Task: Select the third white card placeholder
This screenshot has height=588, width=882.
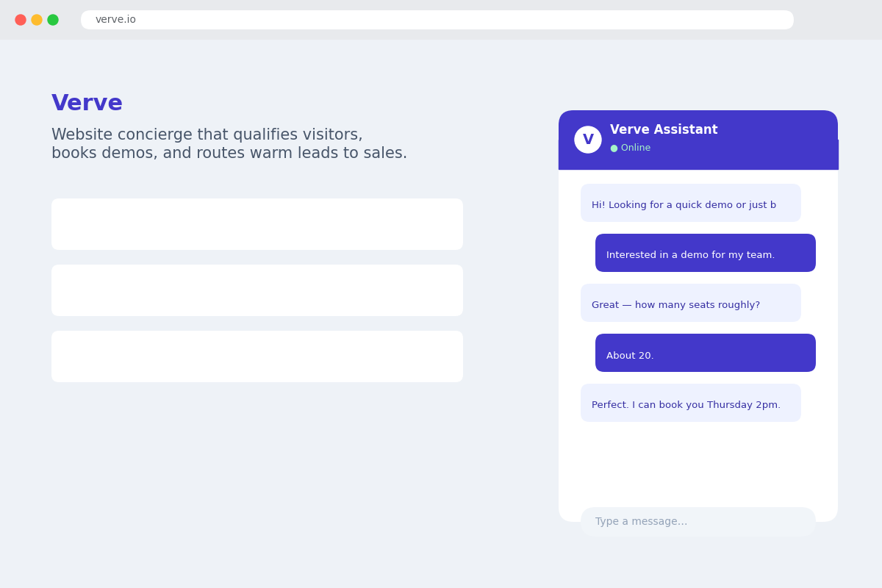Action: 257,356
